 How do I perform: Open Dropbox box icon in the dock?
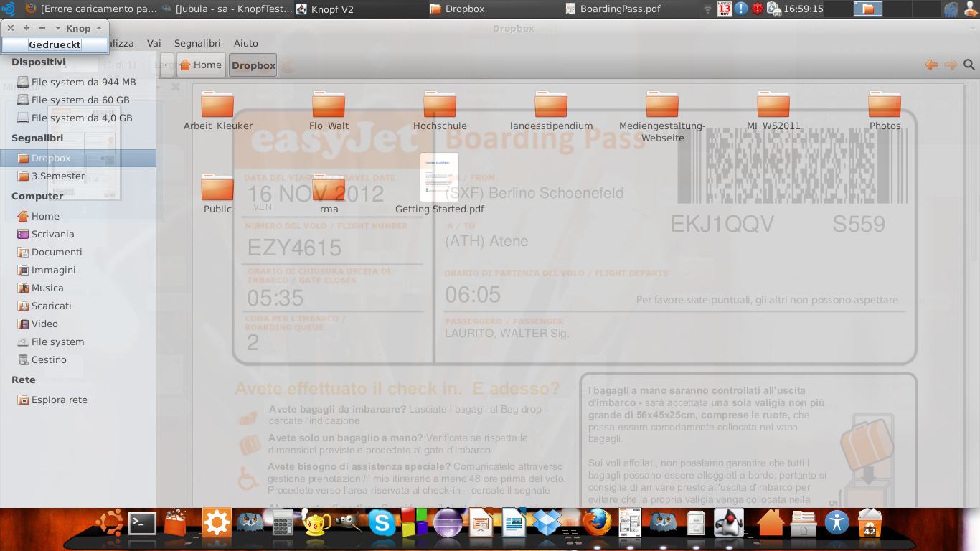(547, 522)
